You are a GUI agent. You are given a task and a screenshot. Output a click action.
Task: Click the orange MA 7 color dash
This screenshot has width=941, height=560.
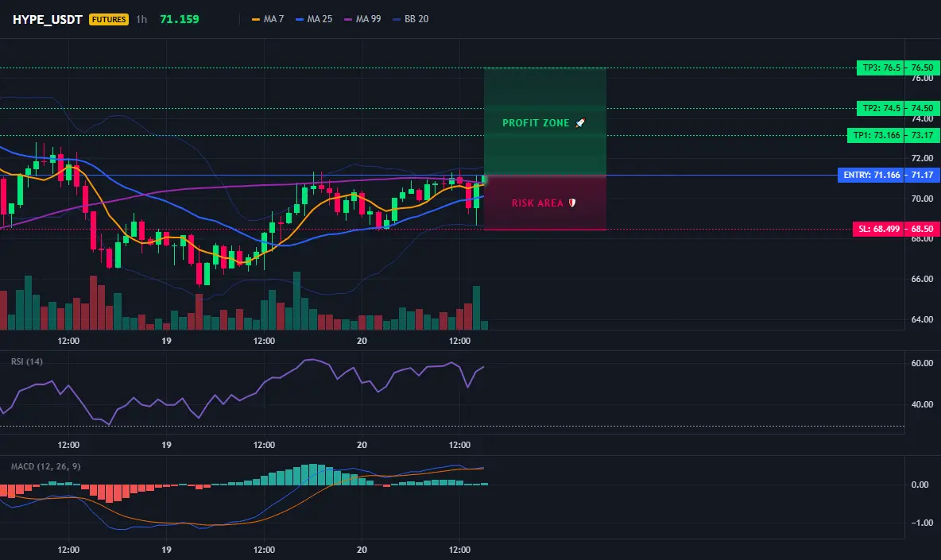[x=256, y=20]
